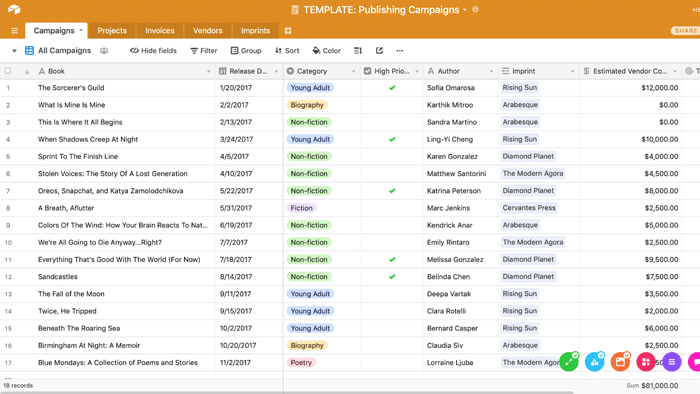Image resolution: width=700 pixels, height=394 pixels.
Task: Click the Author text field icon
Action: (431, 71)
